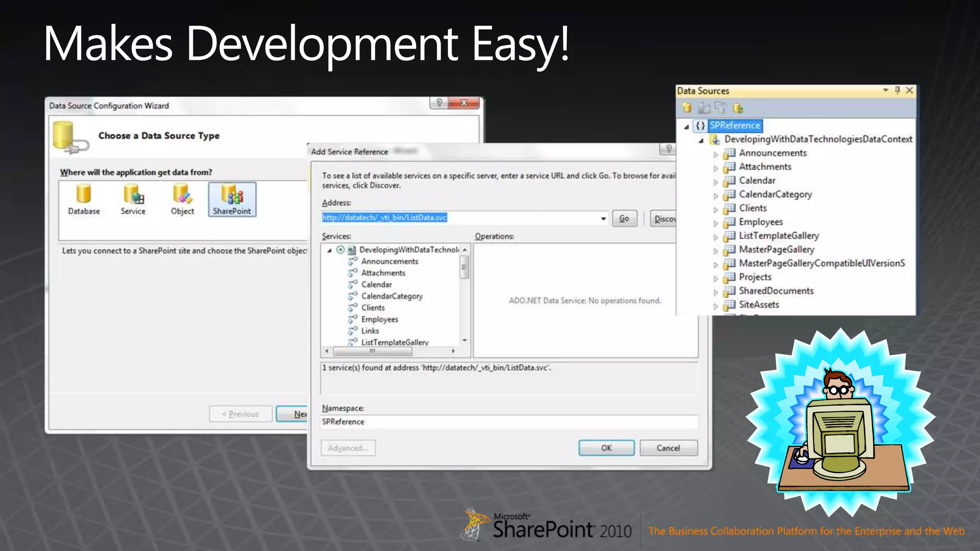Image resolution: width=980 pixels, height=551 pixels.
Task: Click Clients table icon in Data Sources
Action: [x=729, y=209]
